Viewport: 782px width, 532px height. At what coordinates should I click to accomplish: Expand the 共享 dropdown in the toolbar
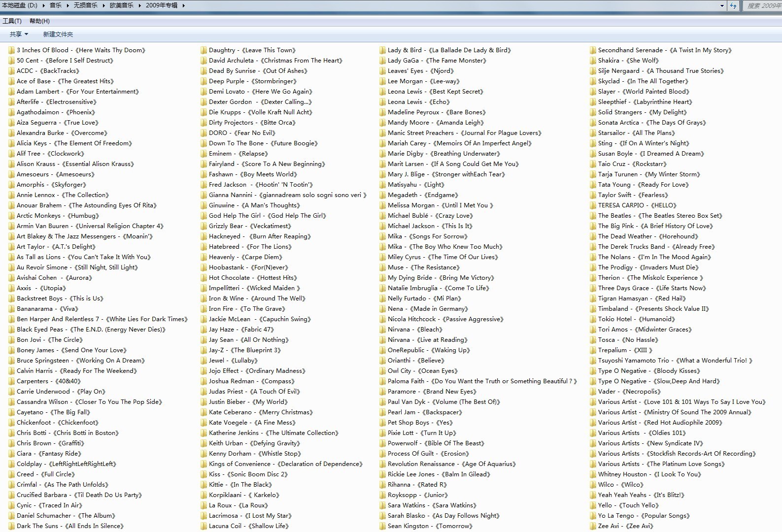coord(19,34)
